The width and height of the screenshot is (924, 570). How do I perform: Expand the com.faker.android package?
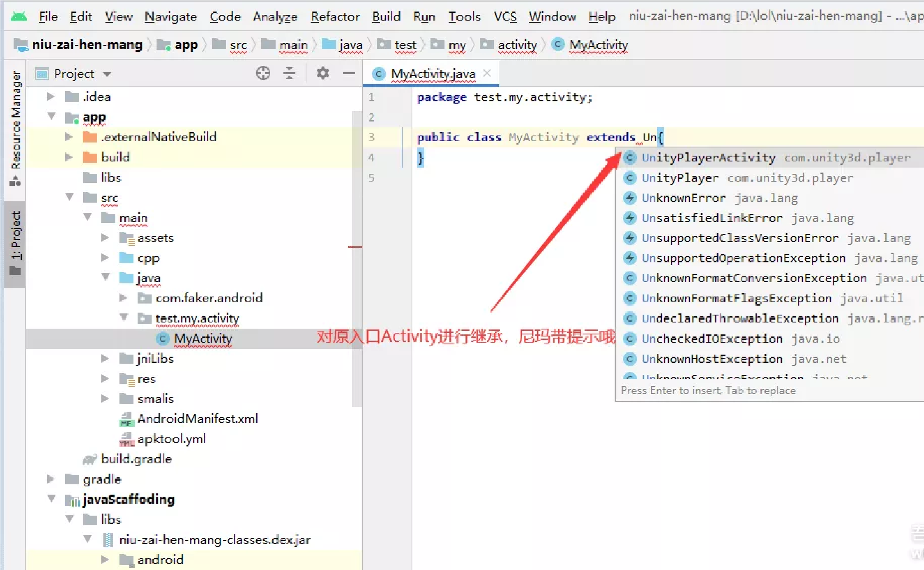click(123, 298)
